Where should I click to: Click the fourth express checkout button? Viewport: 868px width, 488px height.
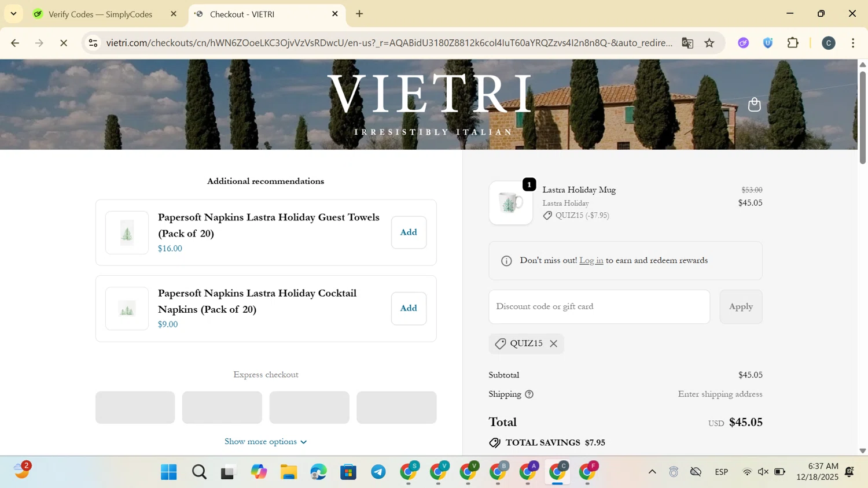pyautogui.click(x=396, y=408)
